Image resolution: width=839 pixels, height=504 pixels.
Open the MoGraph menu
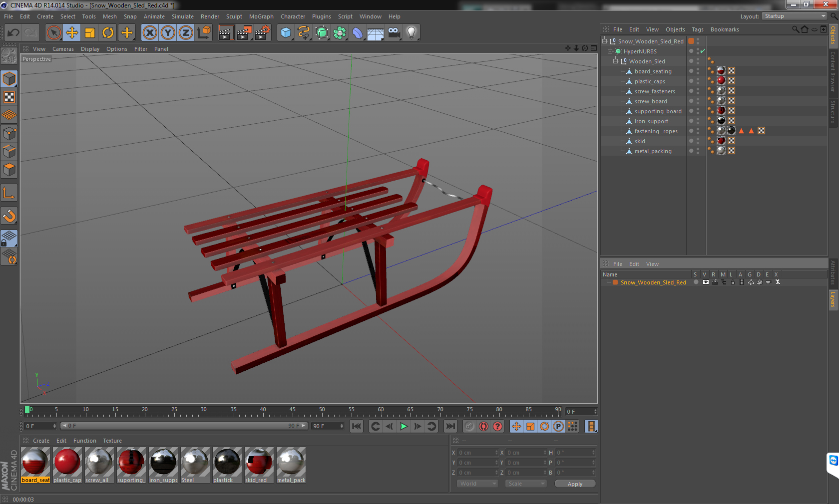pos(261,16)
